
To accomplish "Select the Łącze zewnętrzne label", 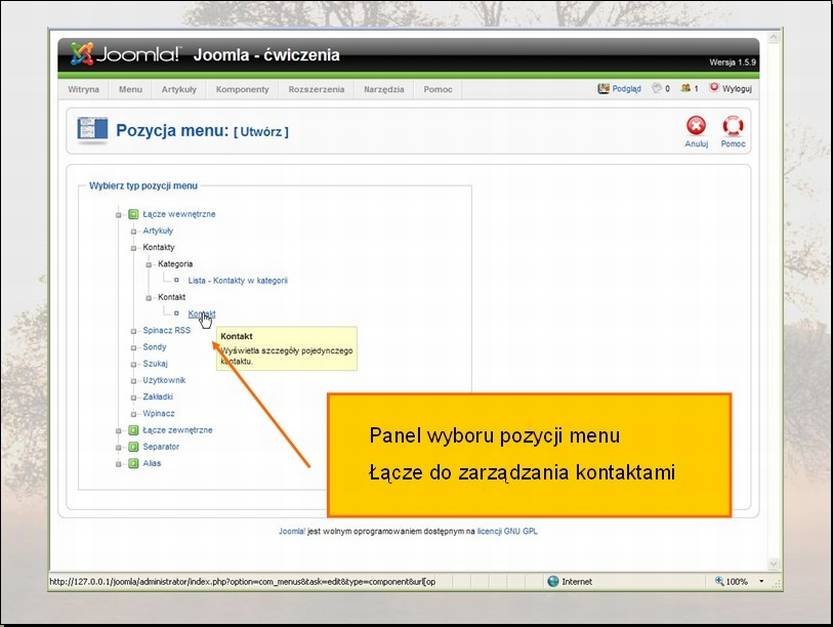I will [x=177, y=430].
